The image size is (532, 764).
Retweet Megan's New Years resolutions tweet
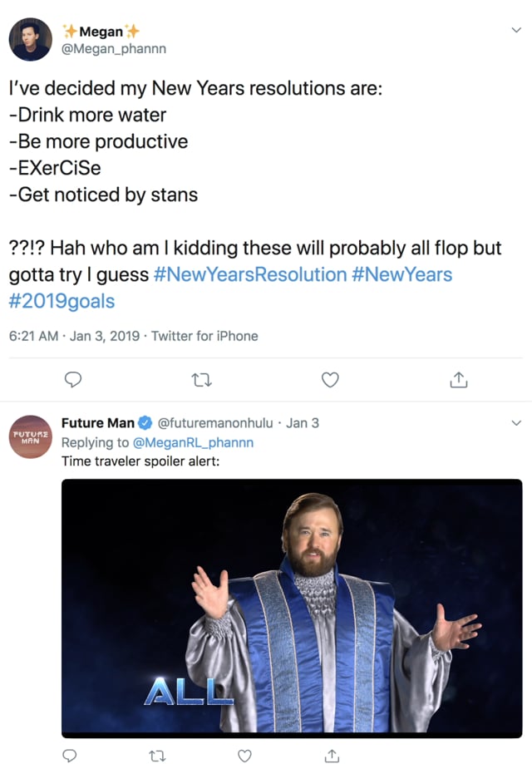(x=202, y=379)
